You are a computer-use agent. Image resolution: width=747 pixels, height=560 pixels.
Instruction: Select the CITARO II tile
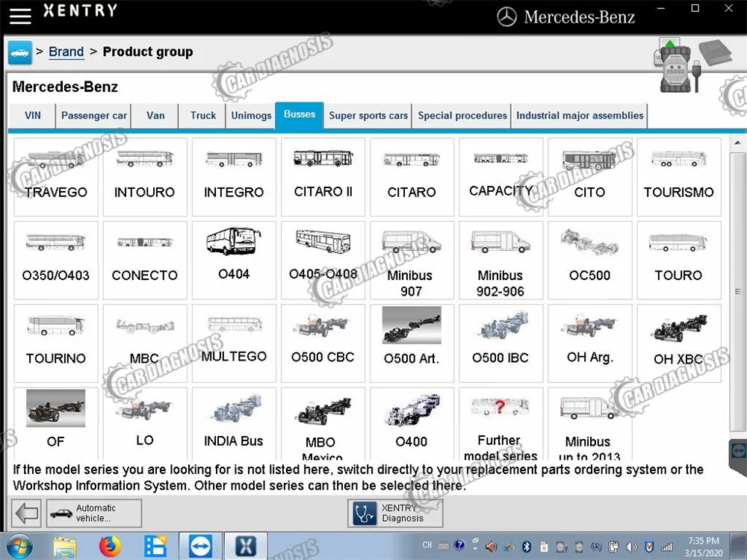click(323, 177)
